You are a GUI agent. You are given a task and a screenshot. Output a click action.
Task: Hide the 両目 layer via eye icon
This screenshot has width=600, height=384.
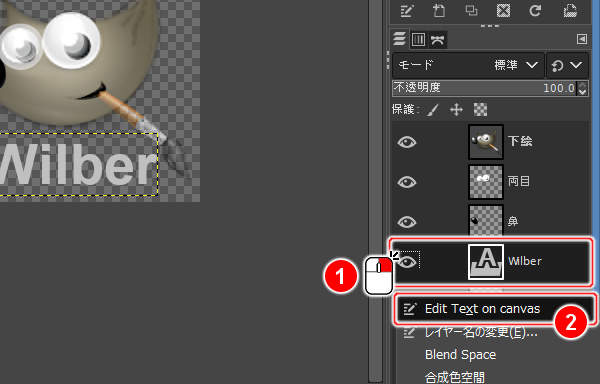[x=407, y=182]
